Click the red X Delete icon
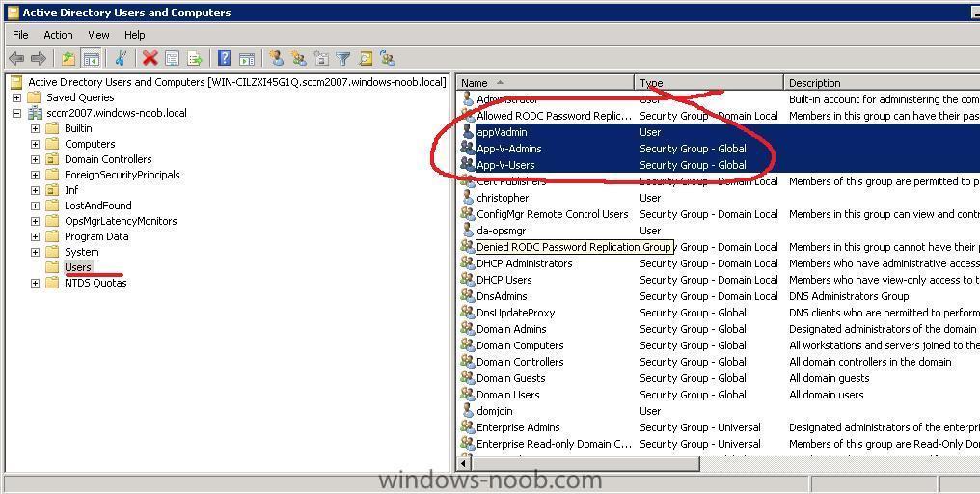 pyautogui.click(x=150, y=59)
